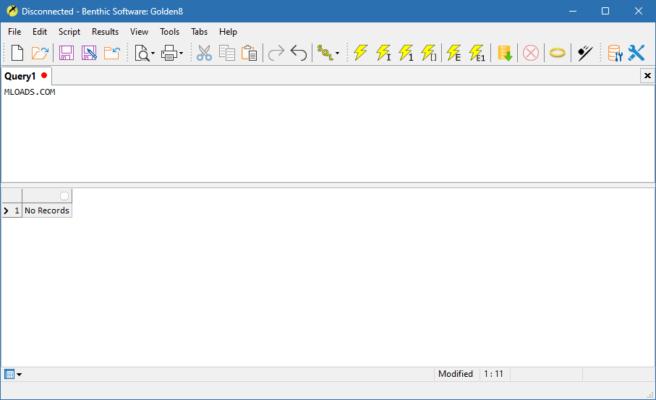Expand the print preview dropdown arrow
Viewport: 656px width, 400px height.
coord(153,53)
